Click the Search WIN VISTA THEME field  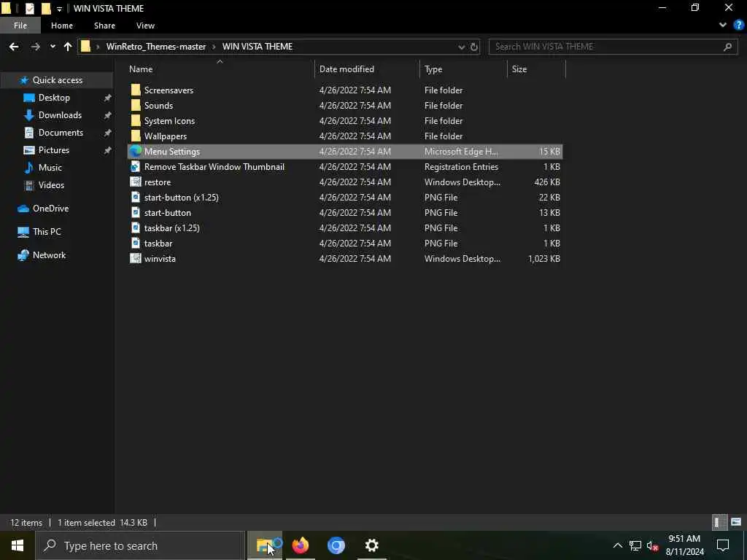pyautogui.click(x=613, y=47)
